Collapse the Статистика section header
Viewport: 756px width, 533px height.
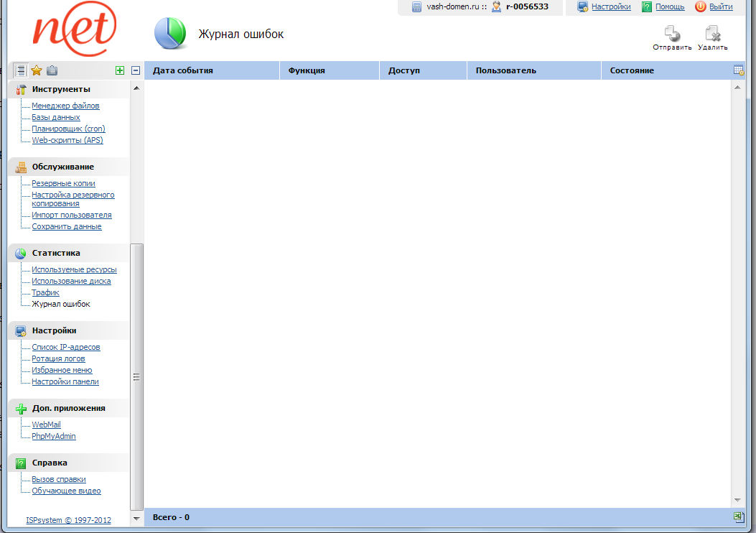point(56,253)
